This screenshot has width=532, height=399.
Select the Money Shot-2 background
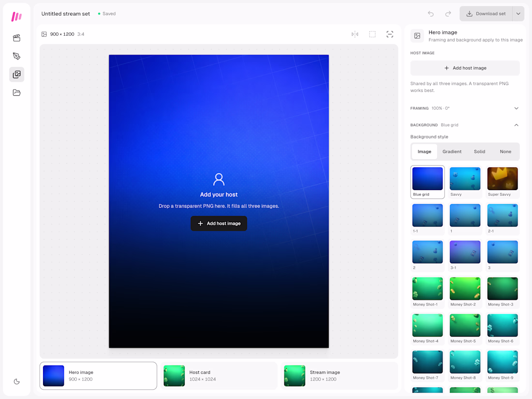[x=465, y=292]
